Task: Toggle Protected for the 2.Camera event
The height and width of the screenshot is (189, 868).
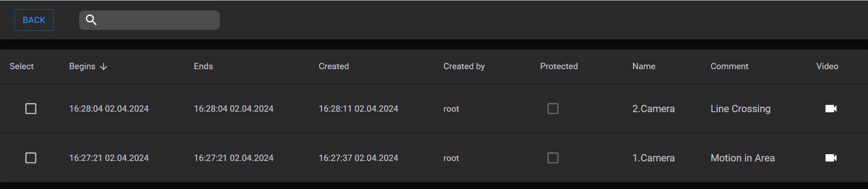Action: [x=552, y=109]
